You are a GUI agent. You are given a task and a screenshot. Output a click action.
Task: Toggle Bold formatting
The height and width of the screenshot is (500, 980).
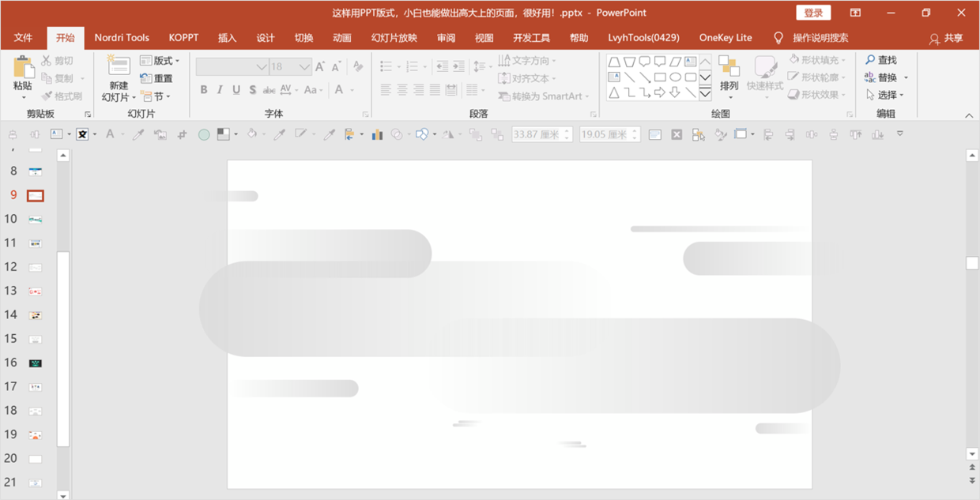pos(204,90)
